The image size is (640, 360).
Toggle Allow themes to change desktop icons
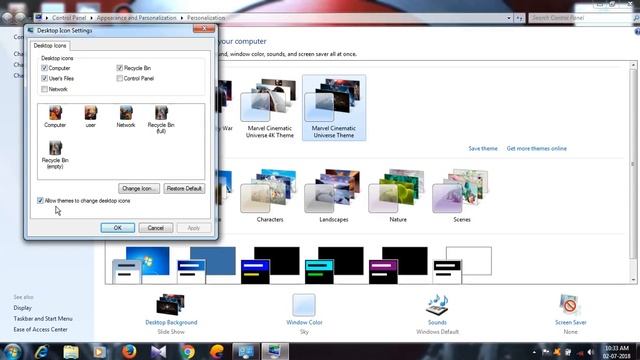(x=40, y=200)
